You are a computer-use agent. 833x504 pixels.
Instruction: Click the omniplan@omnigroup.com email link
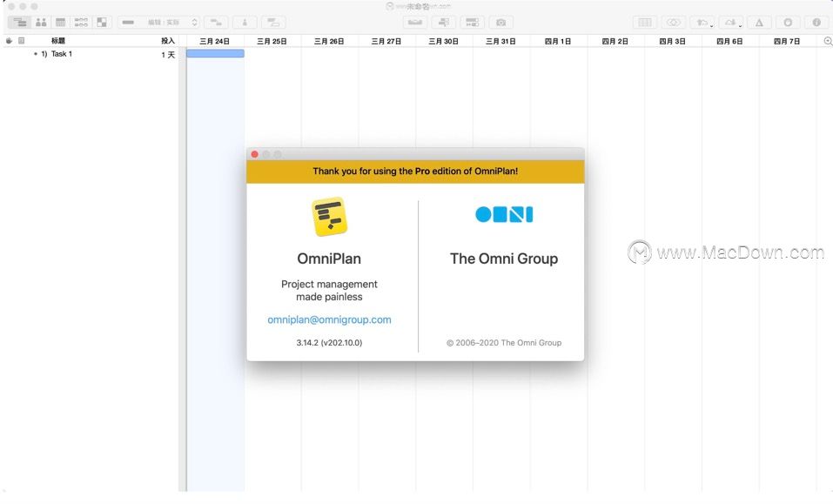pos(329,319)
